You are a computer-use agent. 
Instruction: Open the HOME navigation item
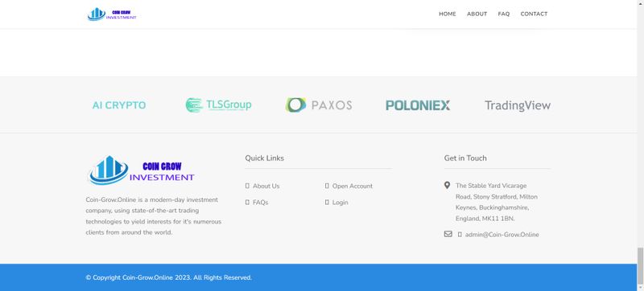(448, 14)
